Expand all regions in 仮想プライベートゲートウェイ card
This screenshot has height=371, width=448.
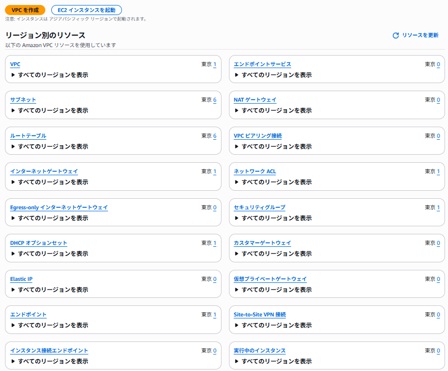tap(273, 290)
